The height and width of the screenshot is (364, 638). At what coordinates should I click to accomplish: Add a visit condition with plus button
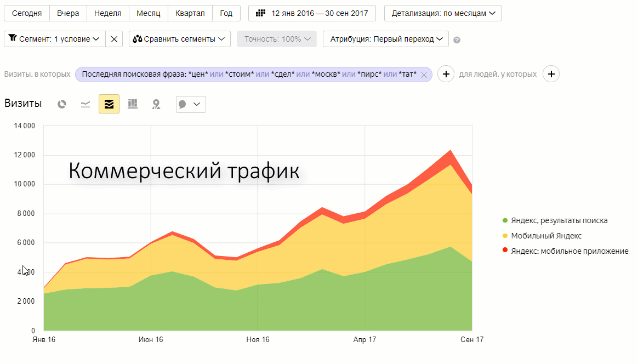[x=446, y=74]
